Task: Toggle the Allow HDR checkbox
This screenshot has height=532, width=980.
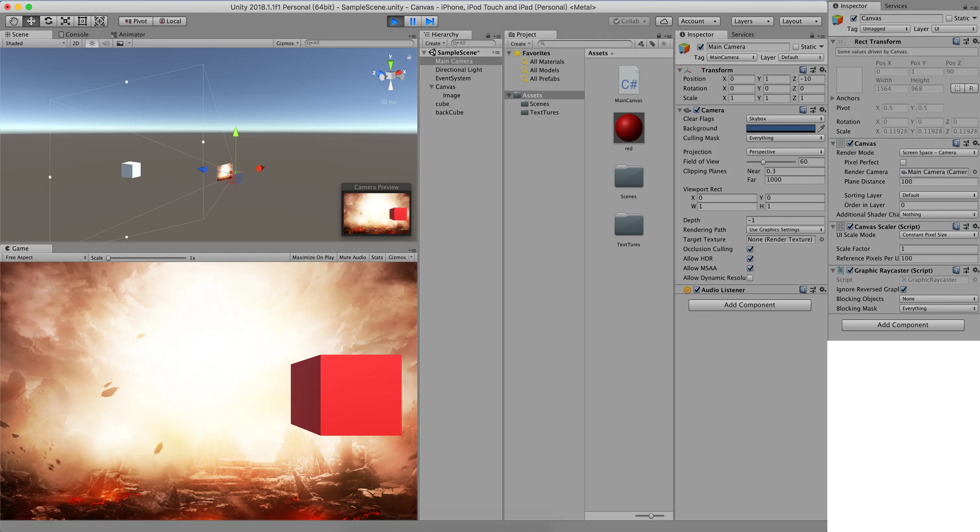Action: pyautogui.click(x=750, y=259)
